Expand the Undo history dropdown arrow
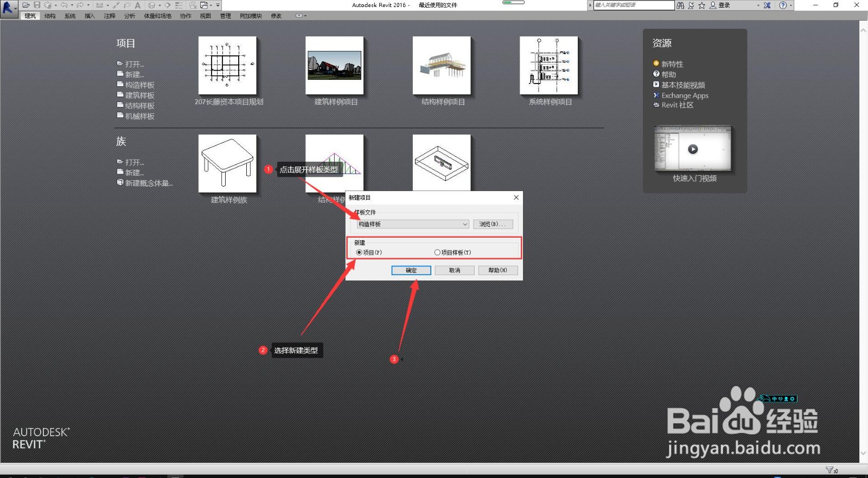 (72, 5)
